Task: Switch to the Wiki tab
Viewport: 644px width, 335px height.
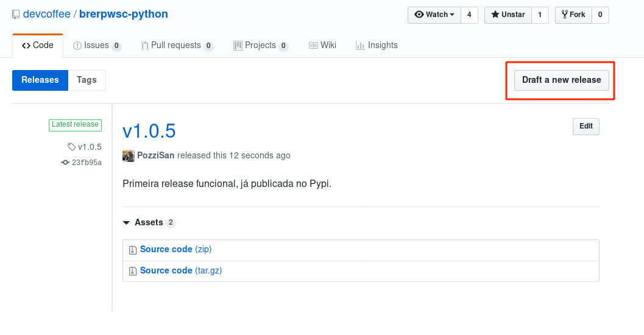Action: (x=322, y=46)
